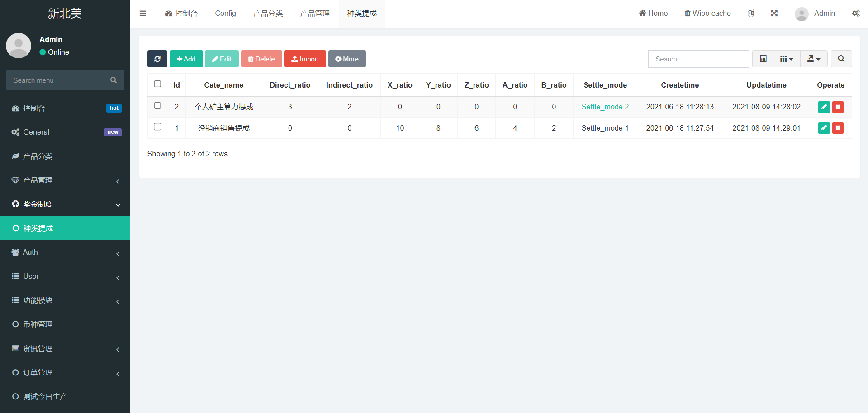Toggle the sidebar hamburger menu icon
Image resolution: width=868 pixels, height=413 pixels.
[143, 14]
